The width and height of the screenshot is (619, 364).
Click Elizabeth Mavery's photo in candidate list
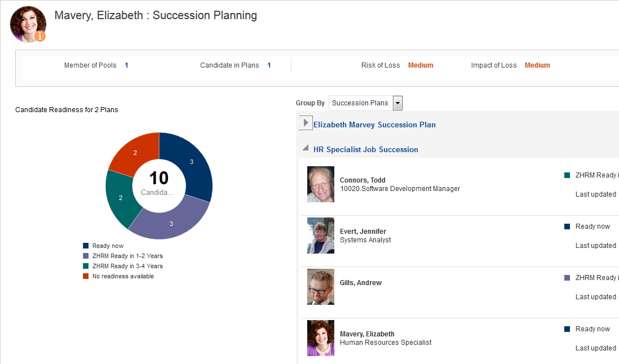coord(321,338)
